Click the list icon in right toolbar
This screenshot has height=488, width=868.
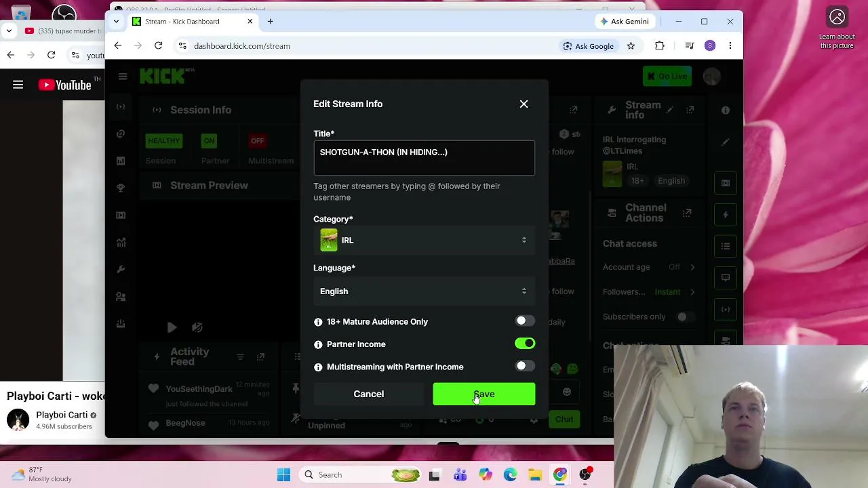[726, 246]
